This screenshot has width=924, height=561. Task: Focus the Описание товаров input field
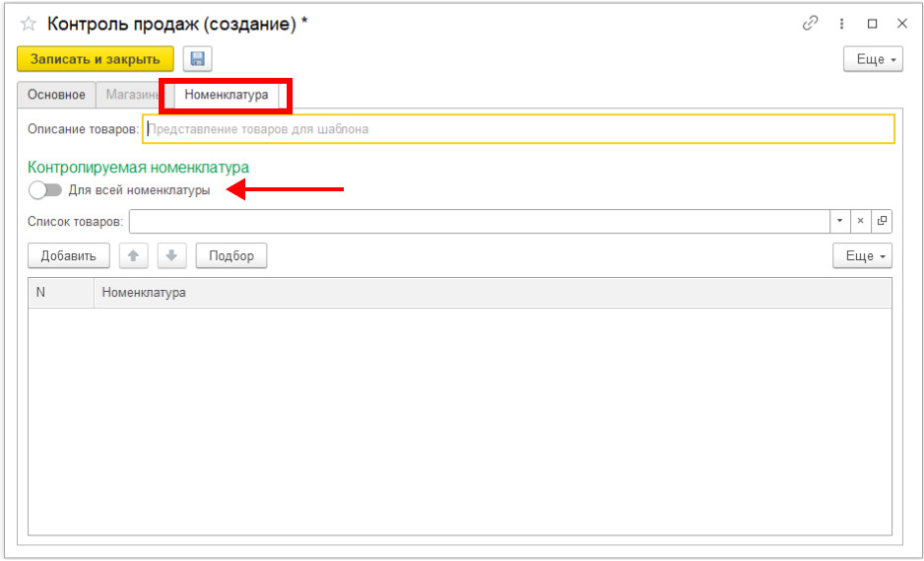click(x=518, y=128)
